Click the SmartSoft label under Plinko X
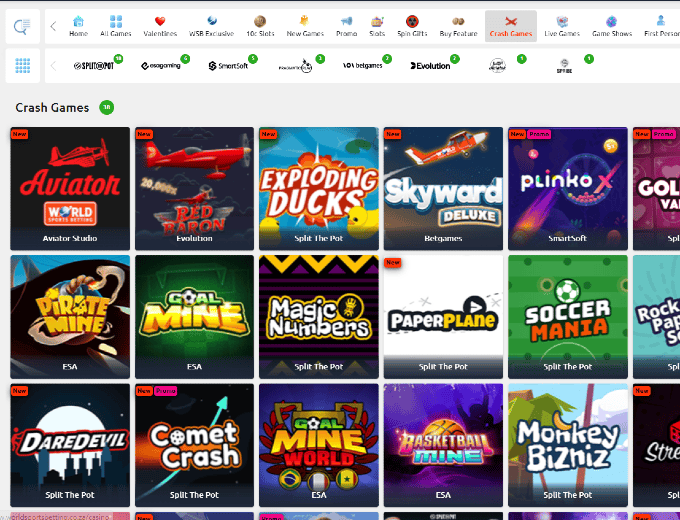The width and height of the screenshot is (680, 520). pyautogui.click(x=567, y=238)
